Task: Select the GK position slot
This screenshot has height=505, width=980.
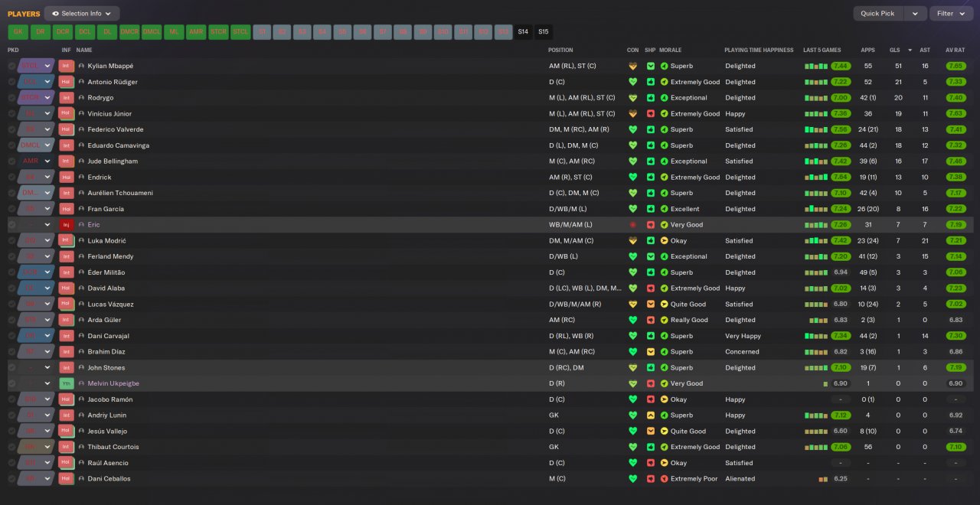Action: click(x=18, y=31)
